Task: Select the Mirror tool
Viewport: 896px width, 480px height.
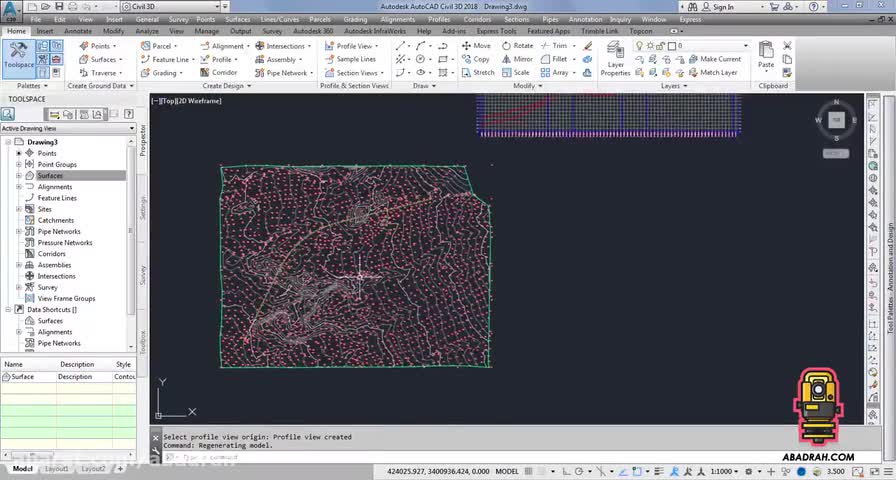Action: [517, 59]
